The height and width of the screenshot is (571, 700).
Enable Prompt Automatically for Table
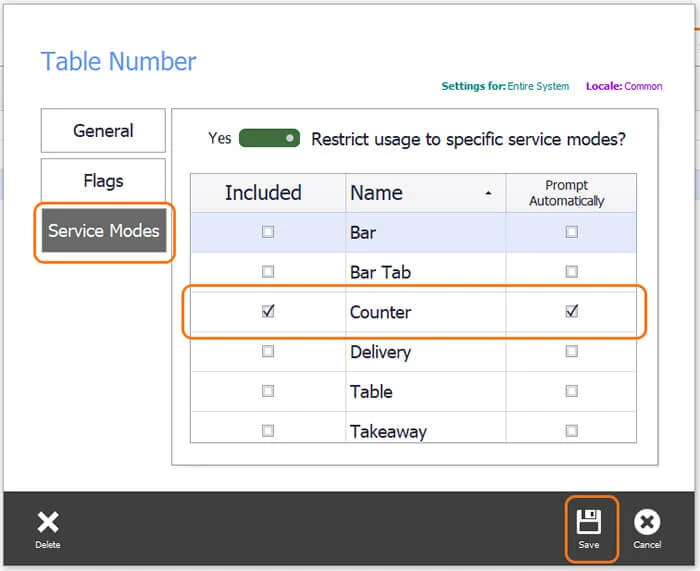click(x=571, y=391)
